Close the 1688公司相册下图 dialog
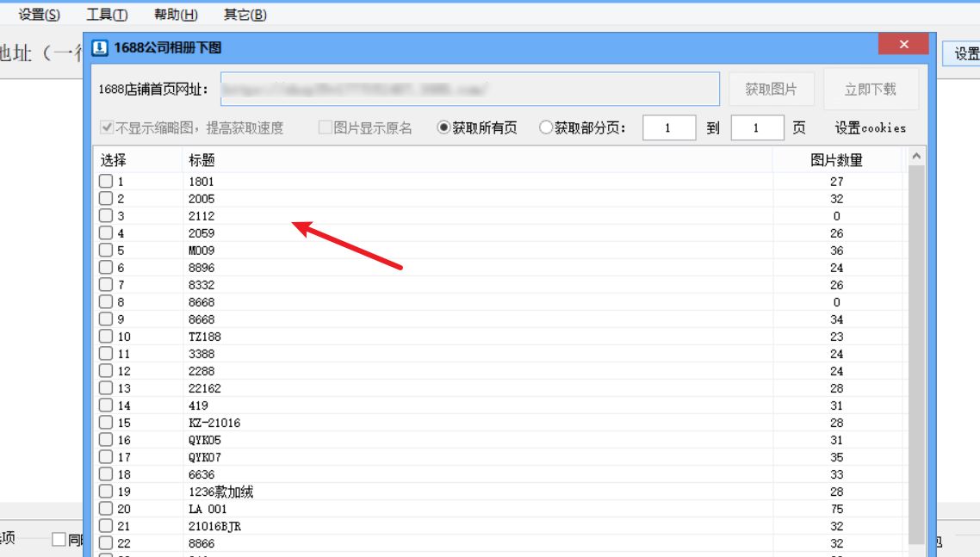This screenshot has height=557, width=980. (x=903, y=45)
